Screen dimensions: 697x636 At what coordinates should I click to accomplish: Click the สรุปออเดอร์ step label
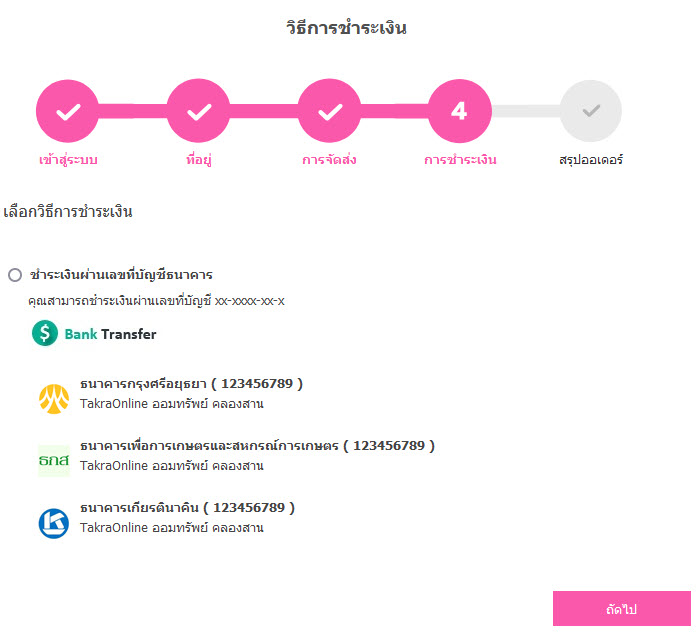pyautogui.click(x=591, y=160)
